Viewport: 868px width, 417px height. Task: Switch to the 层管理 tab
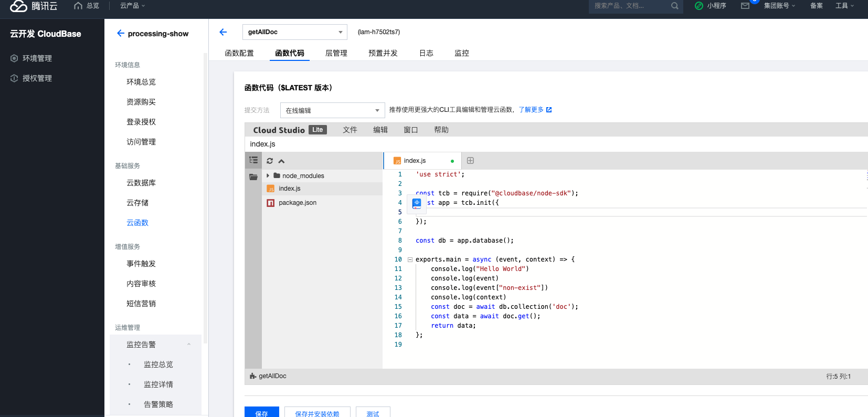click(x=336, y=53)
